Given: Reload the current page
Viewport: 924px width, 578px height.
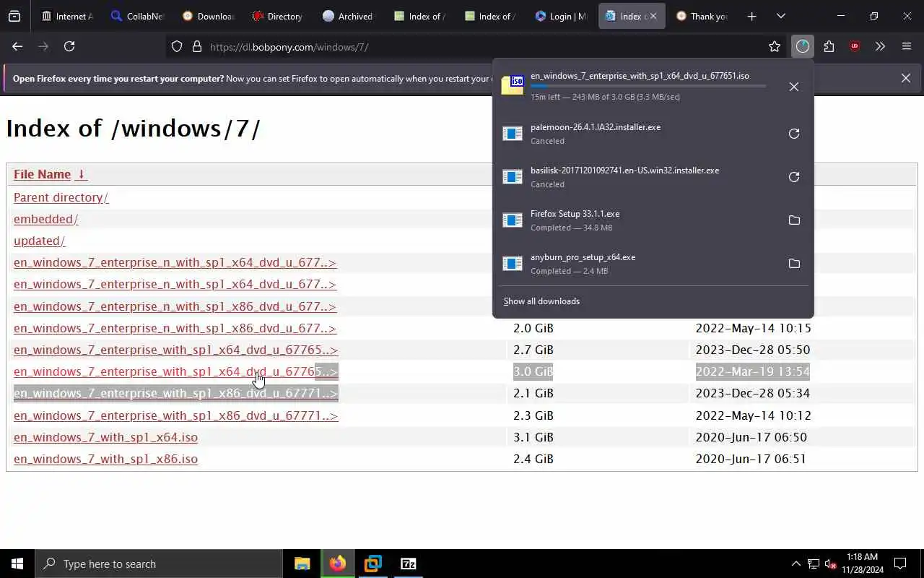Looking at the screenshot, I should (69, 46).
